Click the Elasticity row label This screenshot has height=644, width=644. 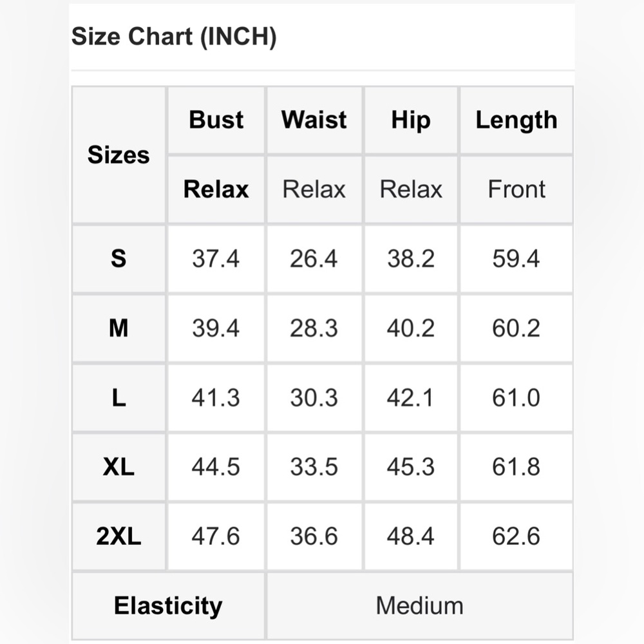tap(168, 606)
